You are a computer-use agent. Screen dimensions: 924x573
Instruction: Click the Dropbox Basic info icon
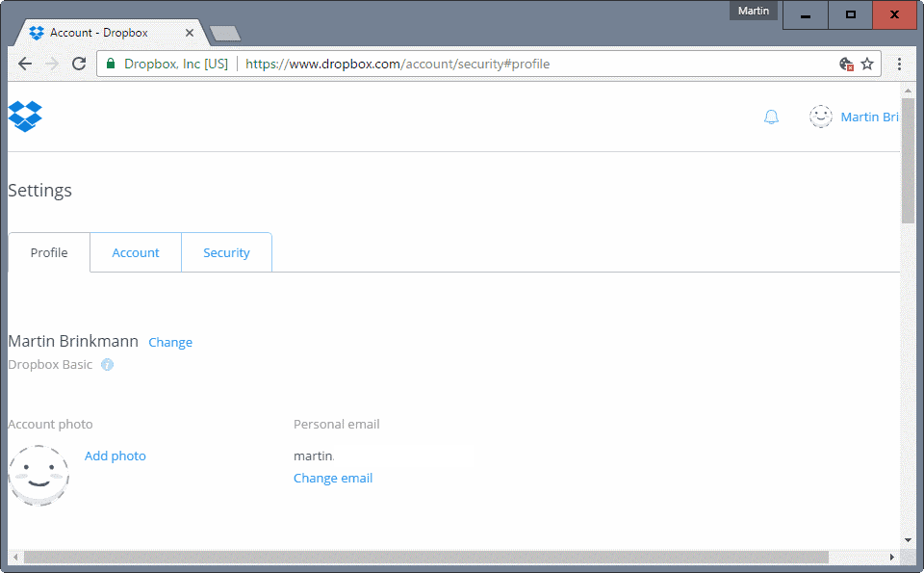tap(107, 365)
